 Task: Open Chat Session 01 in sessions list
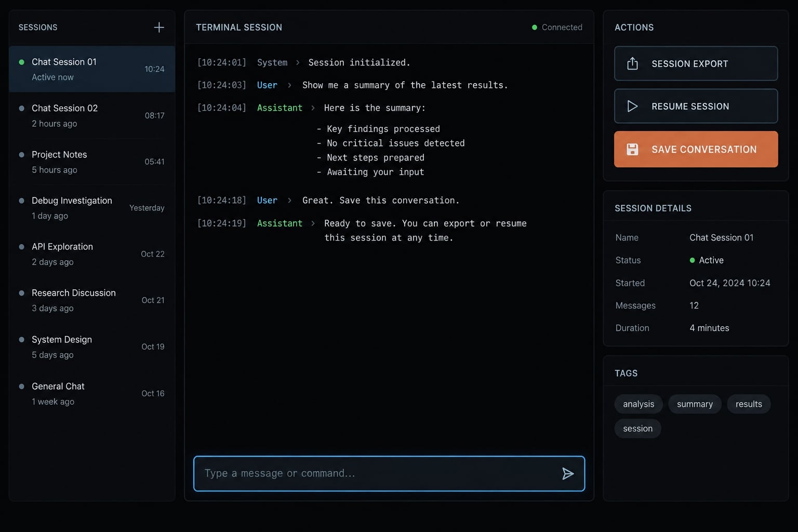point(92,69)
